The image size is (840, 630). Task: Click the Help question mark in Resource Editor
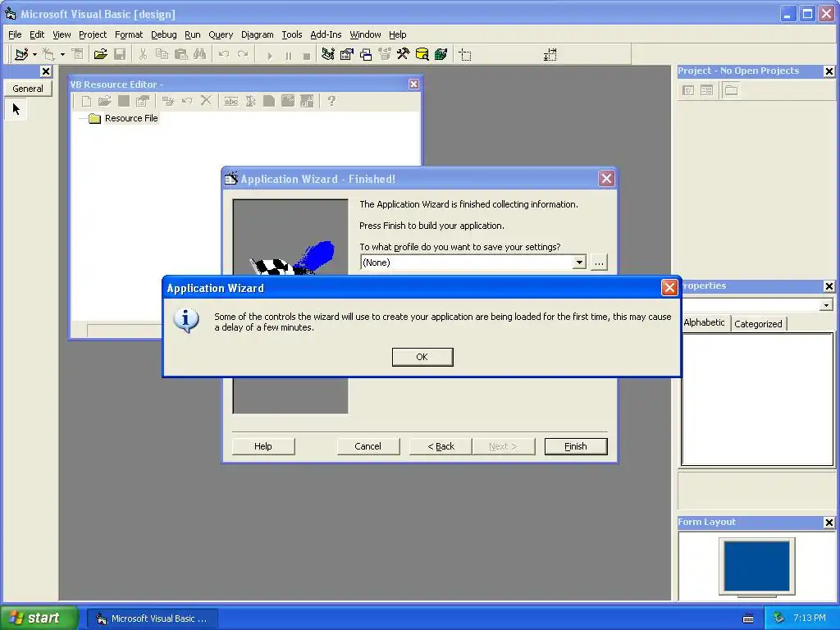pos(331,101)
